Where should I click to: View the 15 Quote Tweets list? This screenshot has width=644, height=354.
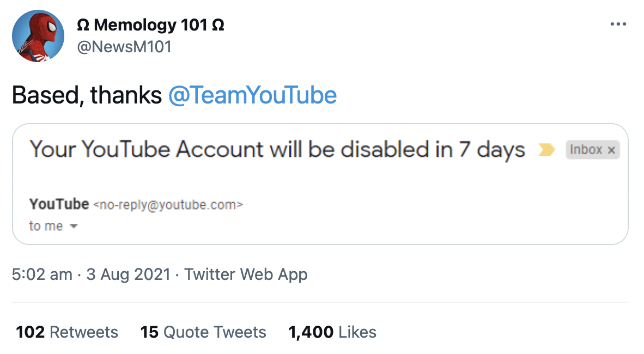pyautogui.click(x=203, y=332)
